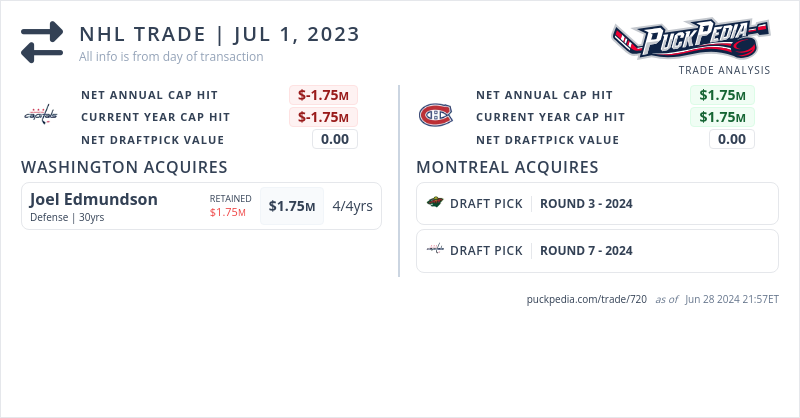Select the Round 3 - 2024 draft pick

586,204
